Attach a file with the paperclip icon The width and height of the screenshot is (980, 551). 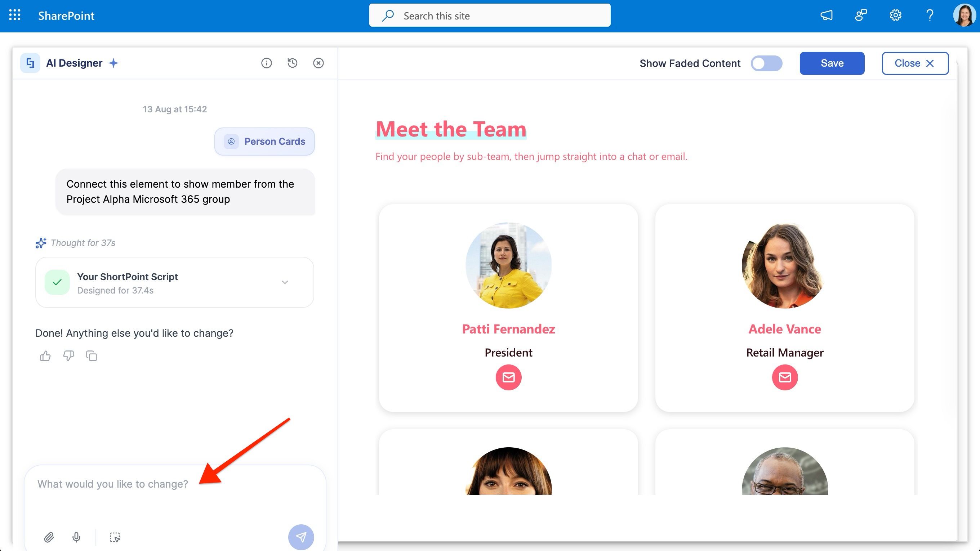pos(49,537)
